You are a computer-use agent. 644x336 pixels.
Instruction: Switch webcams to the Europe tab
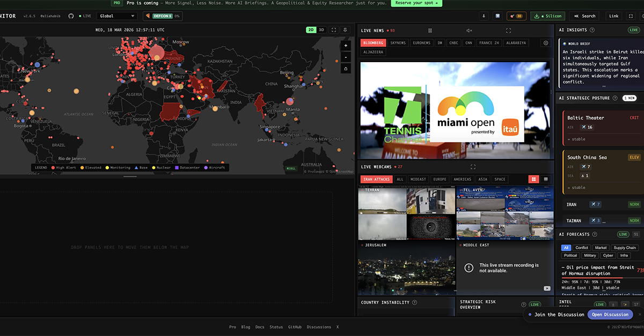click(x=440, y=180)
